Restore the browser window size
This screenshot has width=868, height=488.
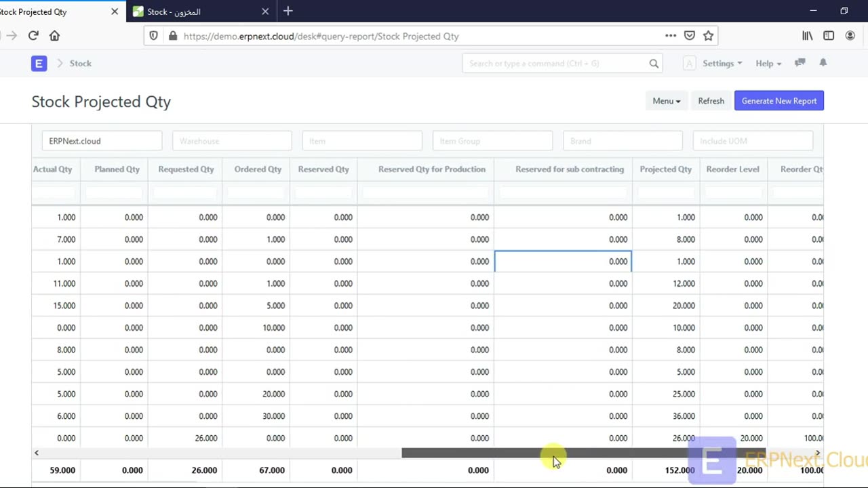click(x=844, y=11)
